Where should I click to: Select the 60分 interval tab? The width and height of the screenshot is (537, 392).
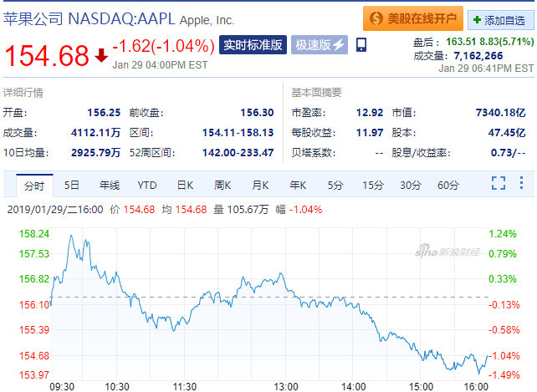click(x=448, y=186)
